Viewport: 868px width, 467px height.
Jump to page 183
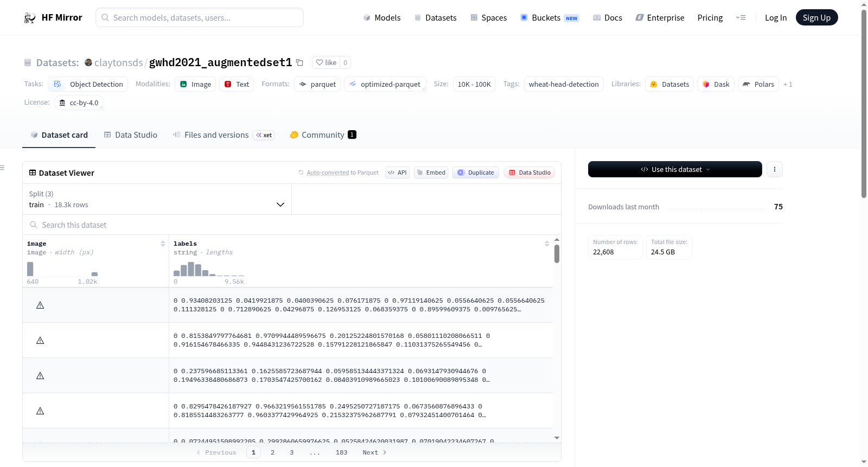click(x=341, y=452)
